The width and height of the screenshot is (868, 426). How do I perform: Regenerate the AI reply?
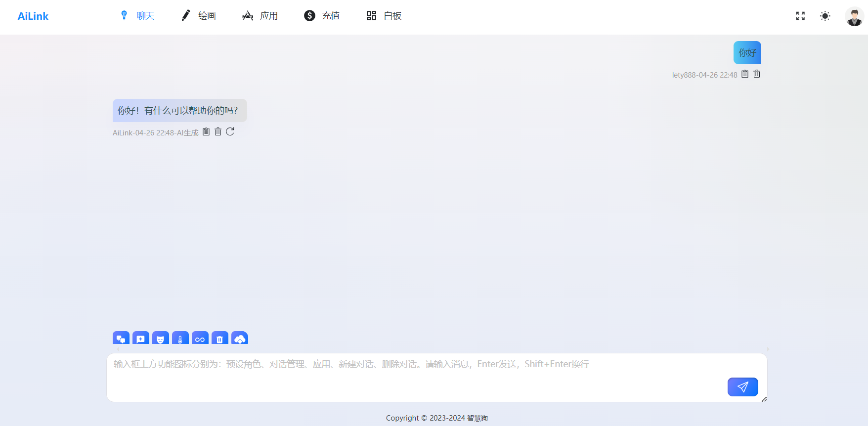(230, 132)
